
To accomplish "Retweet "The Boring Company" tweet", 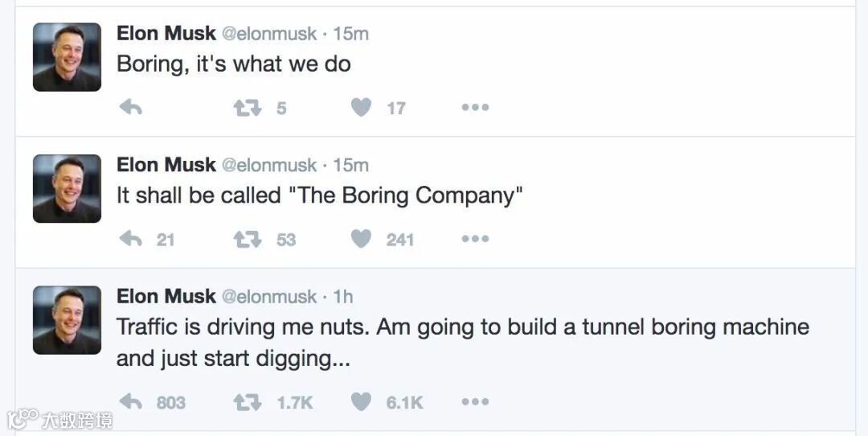I will coord(248,239).
